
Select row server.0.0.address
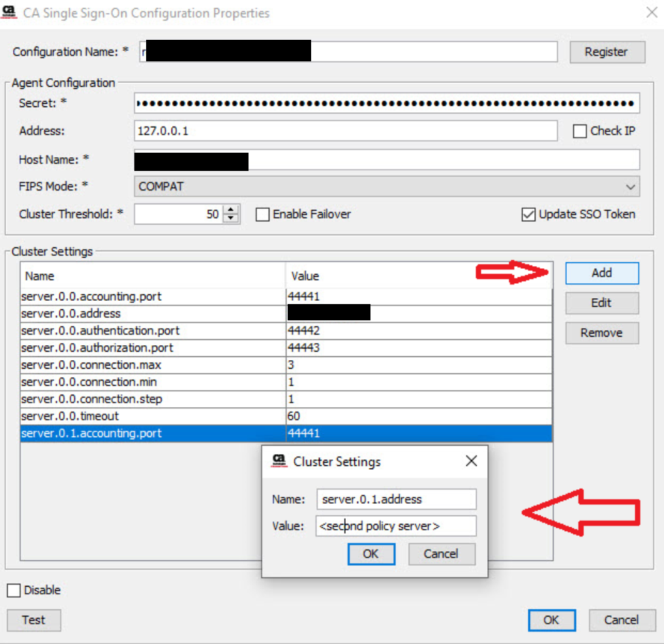coord(286,314)
